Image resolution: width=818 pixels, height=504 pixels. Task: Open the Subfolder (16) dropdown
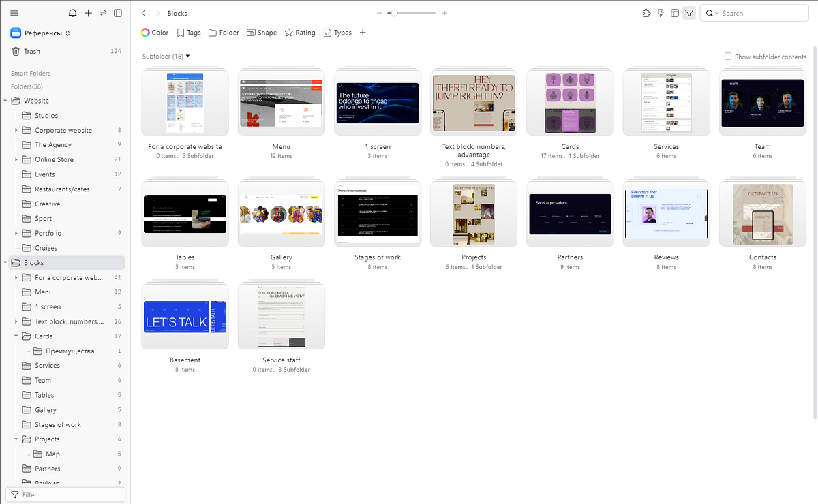(x=166, y=57)
